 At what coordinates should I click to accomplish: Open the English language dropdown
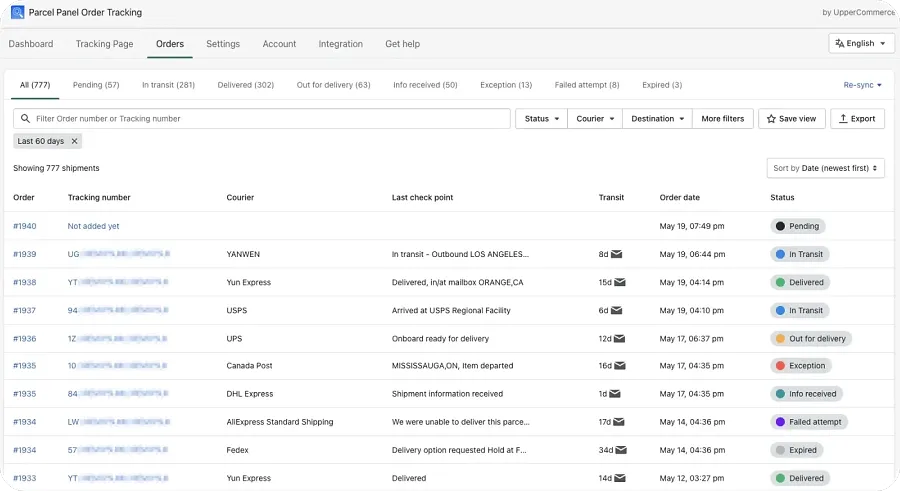click(x=861, y=43)
